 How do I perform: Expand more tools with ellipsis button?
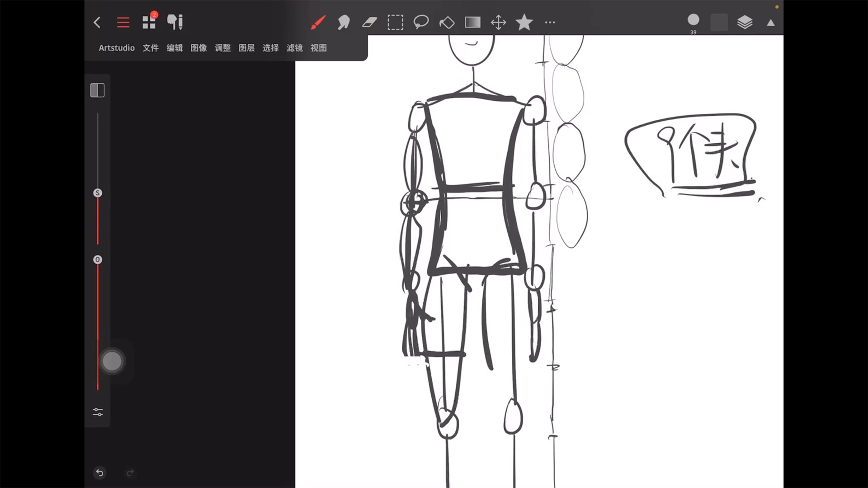(550, 22)
